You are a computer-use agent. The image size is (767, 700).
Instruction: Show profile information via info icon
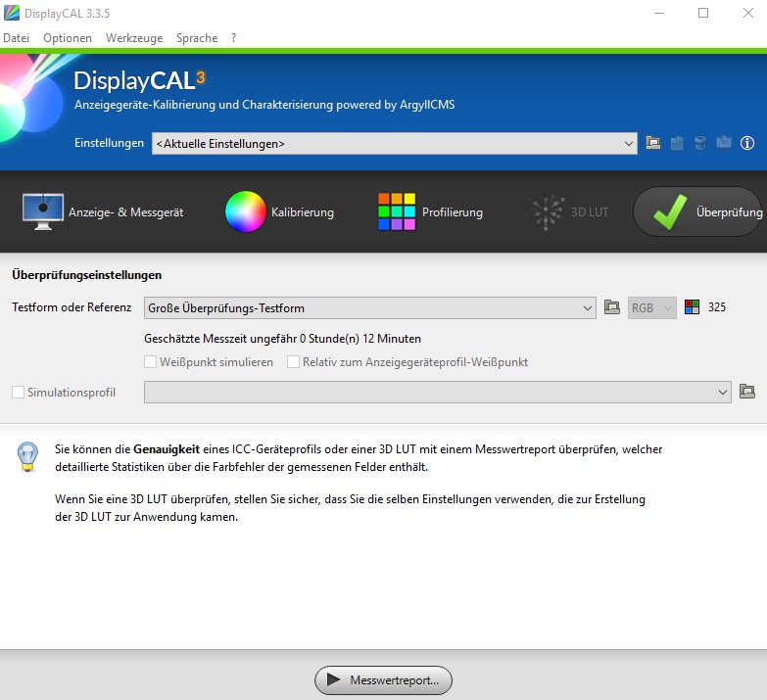click(x=747, y=143)
